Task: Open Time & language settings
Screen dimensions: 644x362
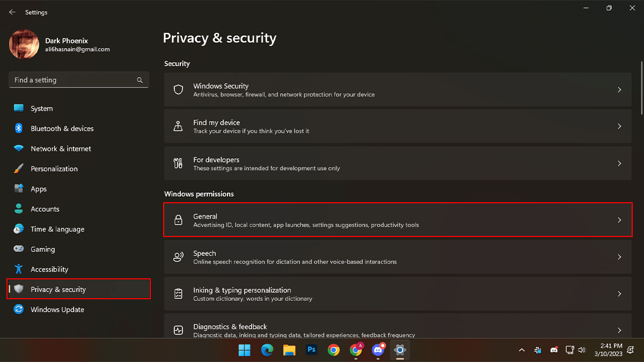Action: click(57, 229)
